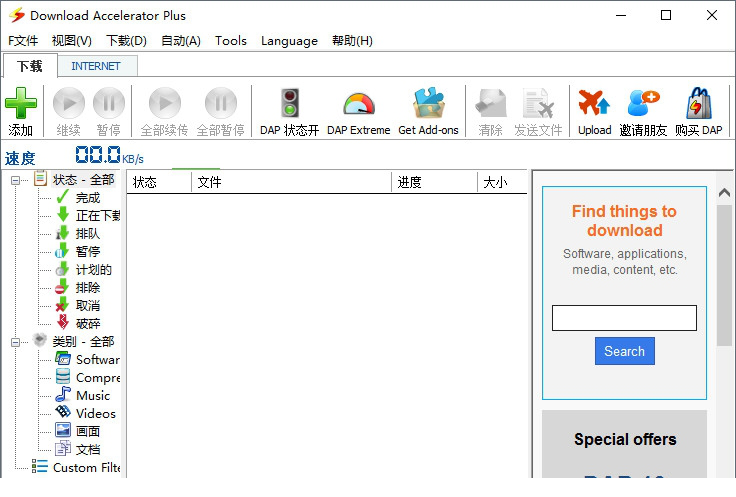736x497 pixels.
Task: Click the 邀请朋友 (Invite Friends) icon
Action: coord(643,103)
